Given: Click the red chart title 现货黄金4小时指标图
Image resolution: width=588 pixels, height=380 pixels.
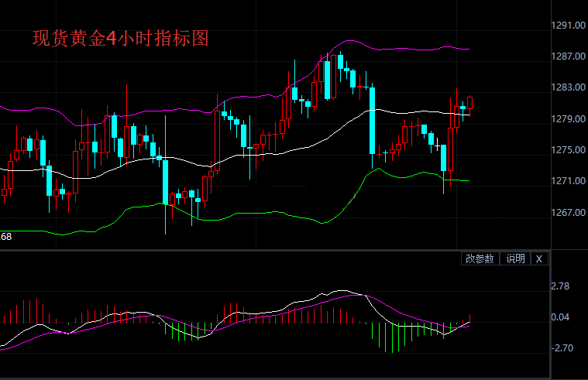Looking at the screenshot, I should [120, 38].
